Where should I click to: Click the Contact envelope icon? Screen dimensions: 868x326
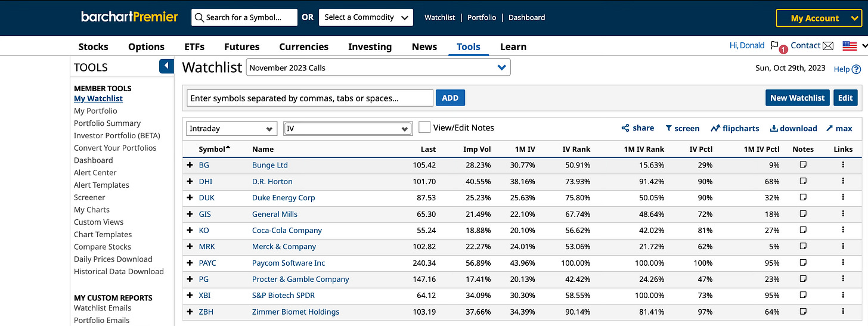pos(827,46)
